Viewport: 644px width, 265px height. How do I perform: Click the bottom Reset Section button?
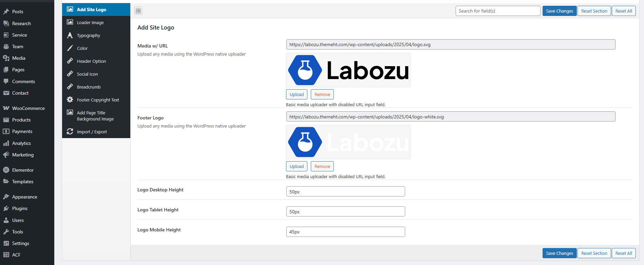(x=594, y=253)
